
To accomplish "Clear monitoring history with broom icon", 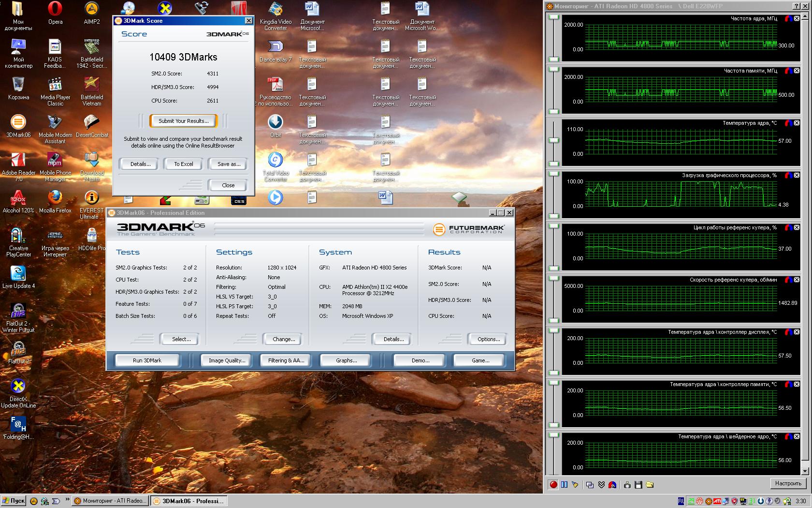I will [x=575, y=484].
